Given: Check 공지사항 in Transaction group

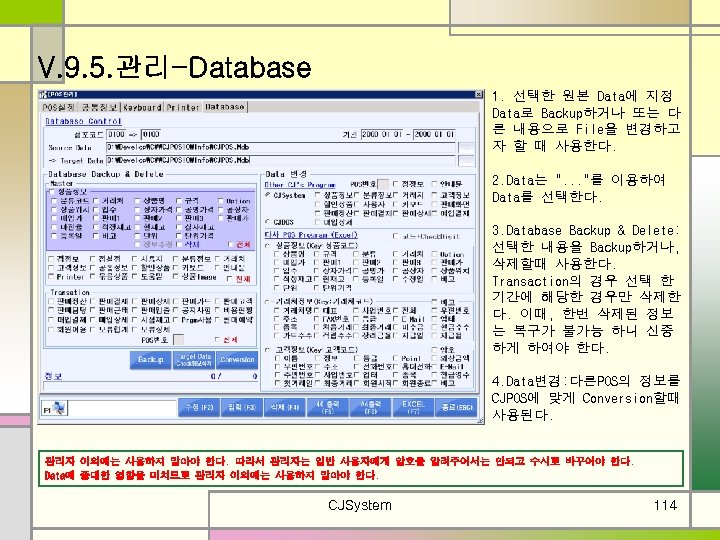Looking at the screenshot, I should 176,310.
